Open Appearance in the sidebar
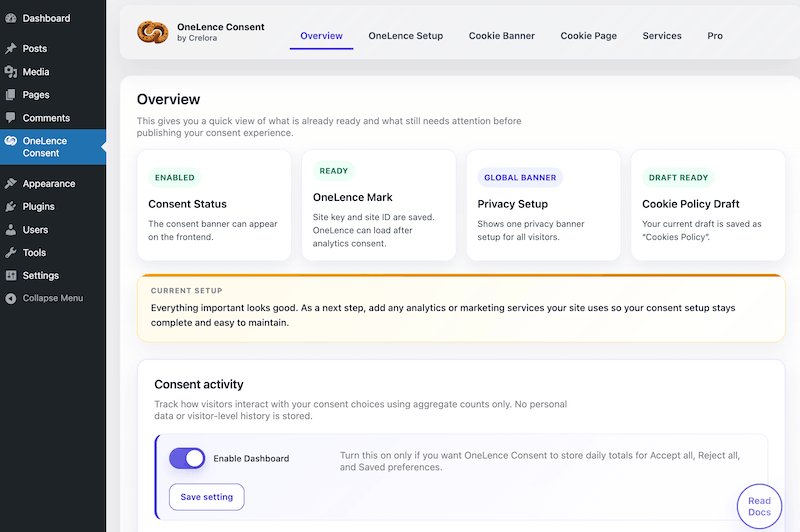Viewport: 800px width, 532px height. coord(48,184)
